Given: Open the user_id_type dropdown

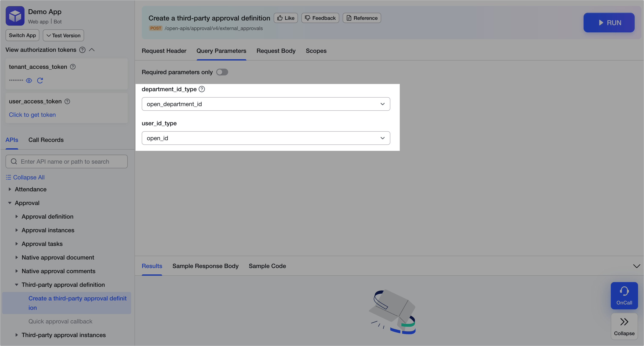Looking at the screenshot, I should [x=266, y=138].
